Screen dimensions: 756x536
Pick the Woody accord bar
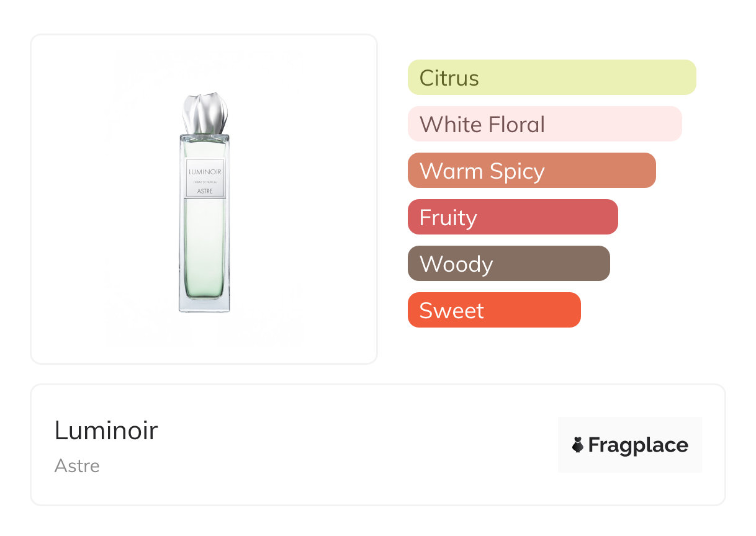click(508, 264)
